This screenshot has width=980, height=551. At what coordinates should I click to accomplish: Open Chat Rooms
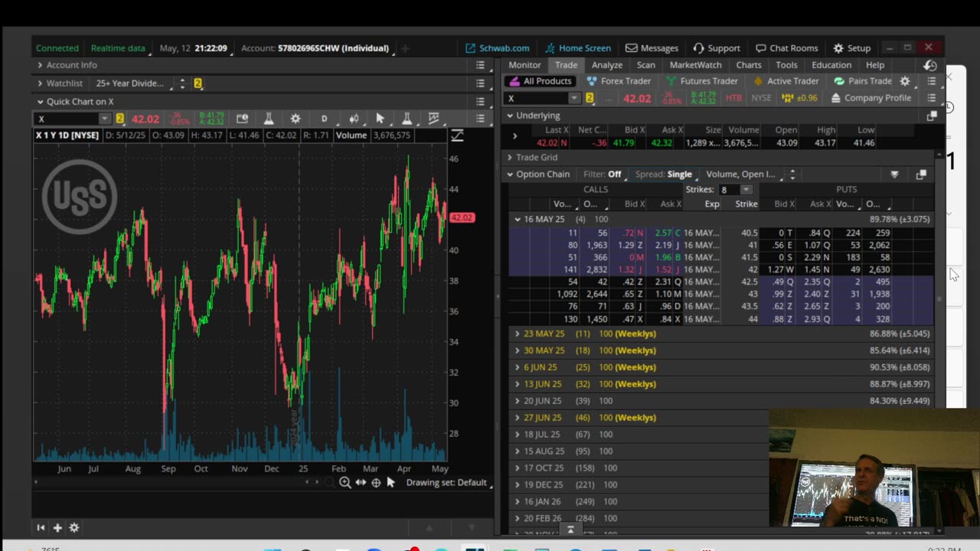(x=787, y=48)
